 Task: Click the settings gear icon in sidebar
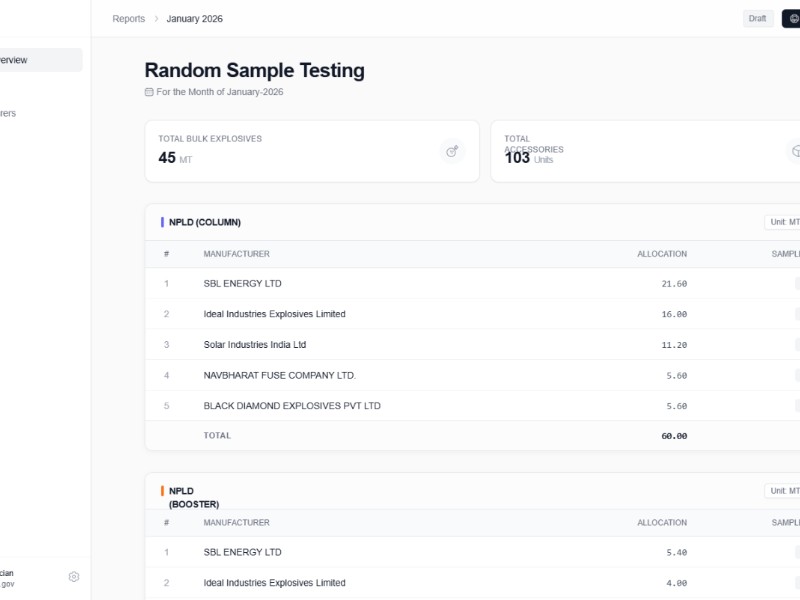click(x=73, y=577)
